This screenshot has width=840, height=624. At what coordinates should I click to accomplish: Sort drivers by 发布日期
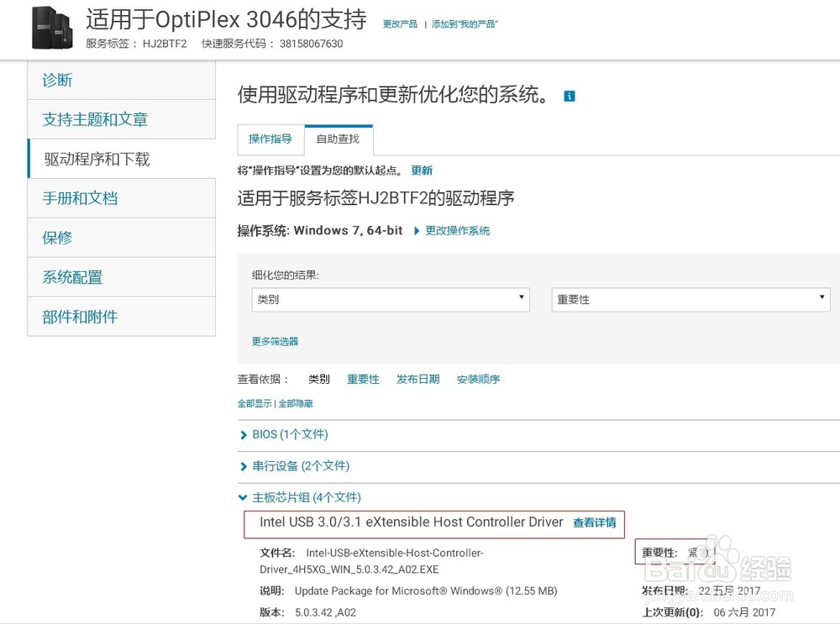coord(417,380)
